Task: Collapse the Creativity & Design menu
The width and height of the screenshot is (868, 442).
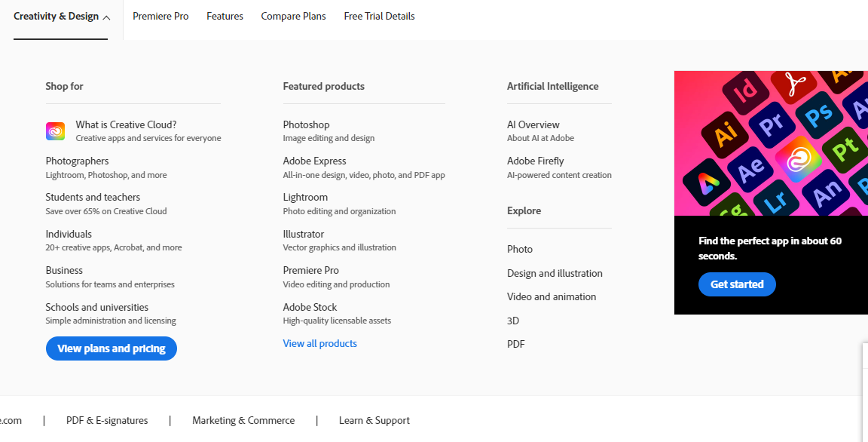Action: pyautogui.click(x=62, y=16)
